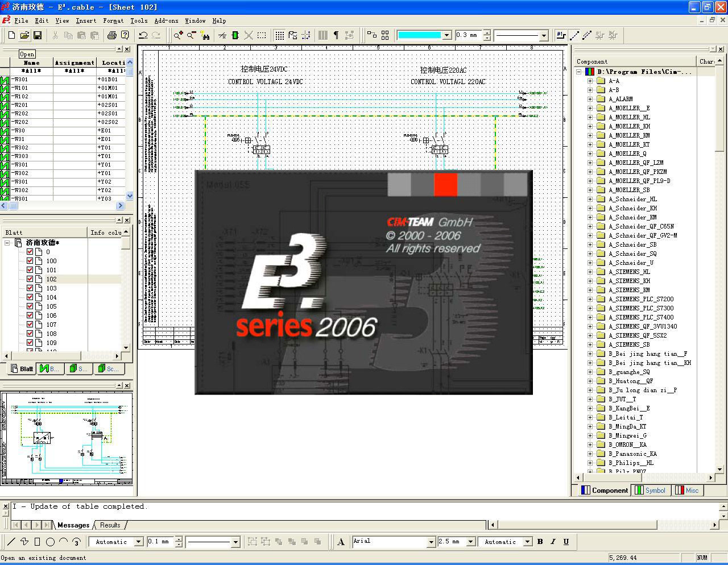This screenshot has height=565, width=728.
Task: Expand the A_ALARM folder
Action: click(x=590, y=99)
